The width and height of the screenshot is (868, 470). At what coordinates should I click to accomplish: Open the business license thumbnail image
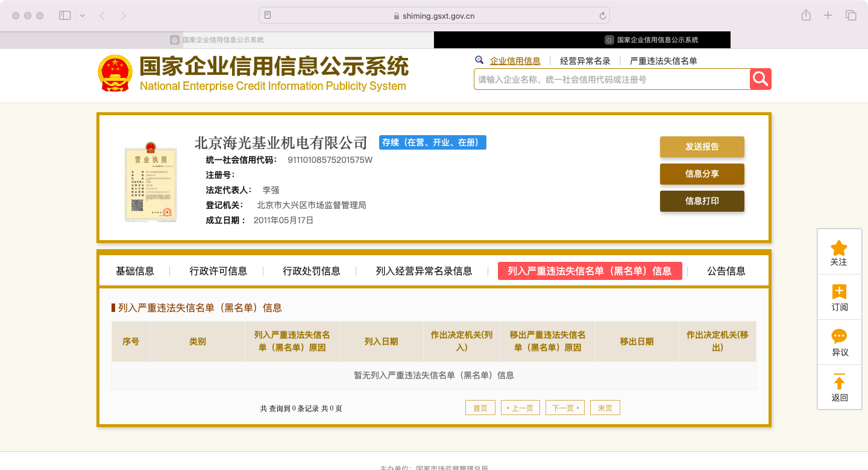151,182
